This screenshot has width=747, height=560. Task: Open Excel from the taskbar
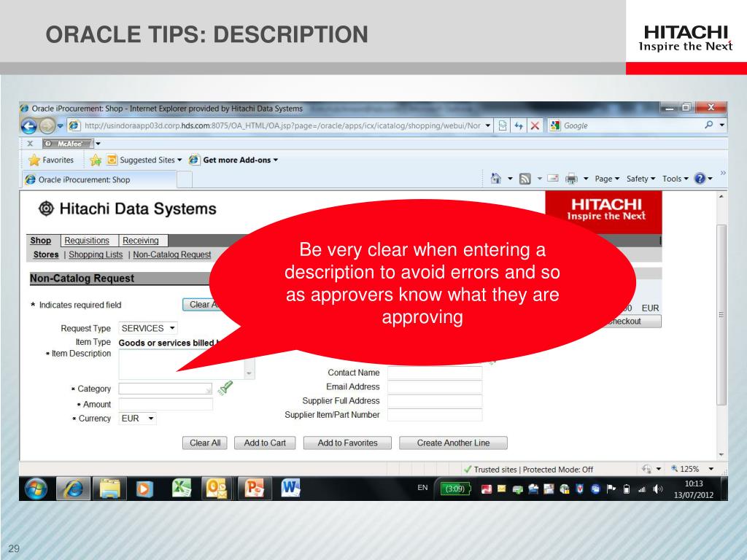click(182, 488)
